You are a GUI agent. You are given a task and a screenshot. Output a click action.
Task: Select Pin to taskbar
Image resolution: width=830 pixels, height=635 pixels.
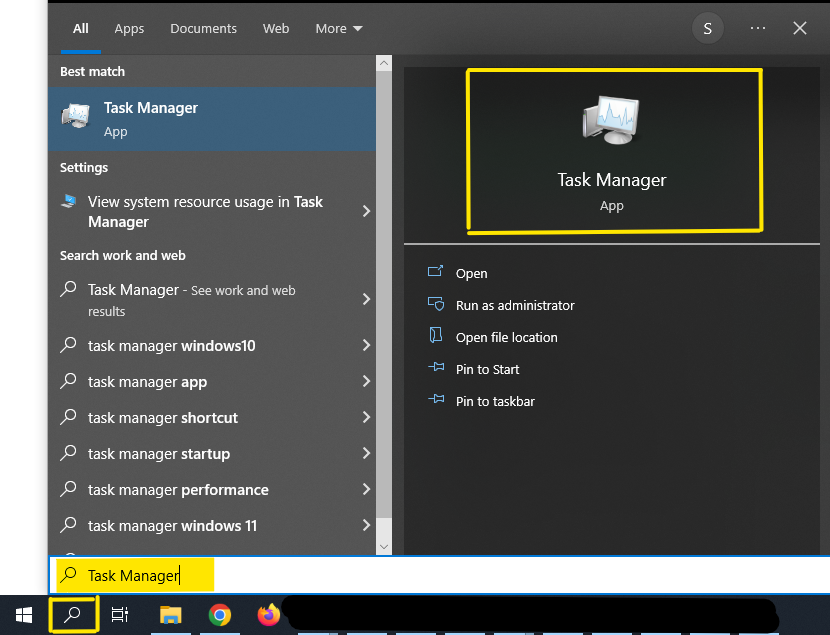coord(495,402)
